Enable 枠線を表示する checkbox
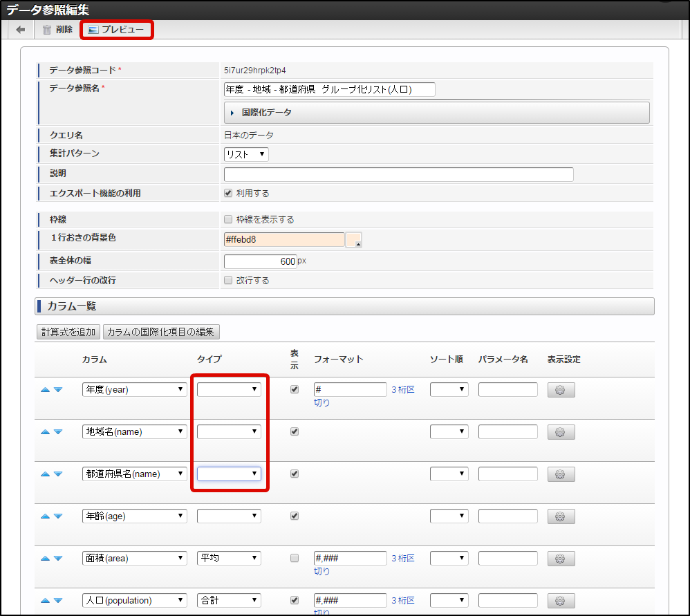The image size is (690, 616). click(x=229, y=220)
